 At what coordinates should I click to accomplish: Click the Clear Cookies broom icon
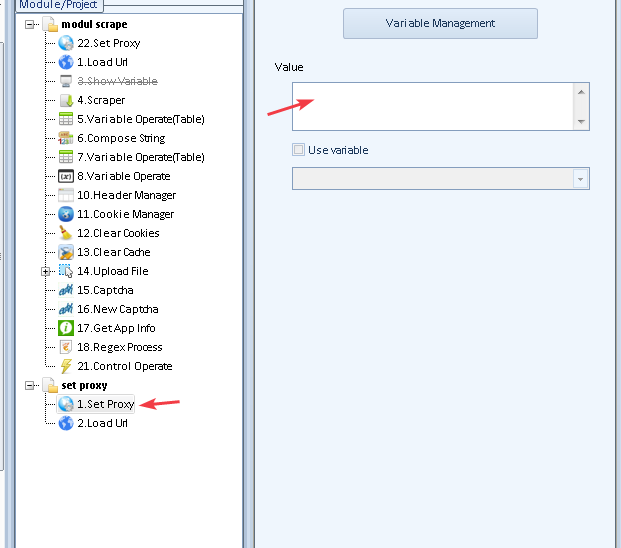tap(66, 233)
